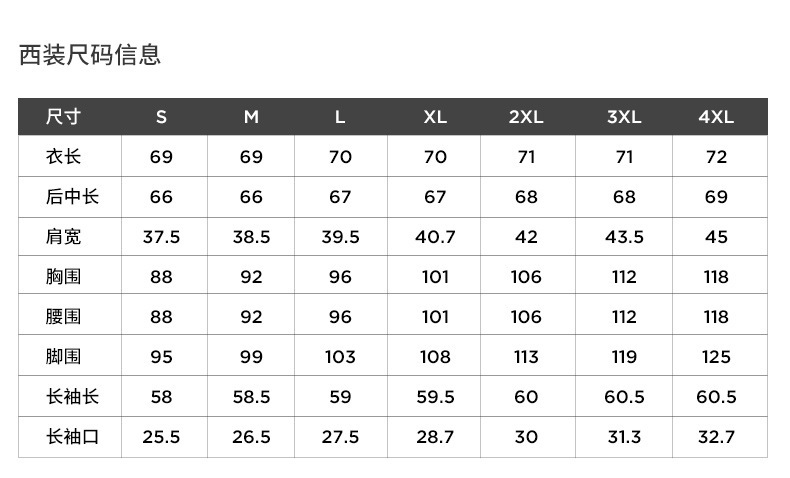
Task: Click the 37.5 shoulder width cell
Action: coord(161,237)
